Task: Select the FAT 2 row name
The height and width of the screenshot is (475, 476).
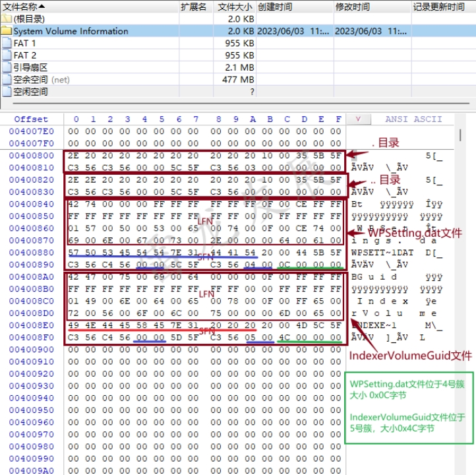Action: point(24,55)
